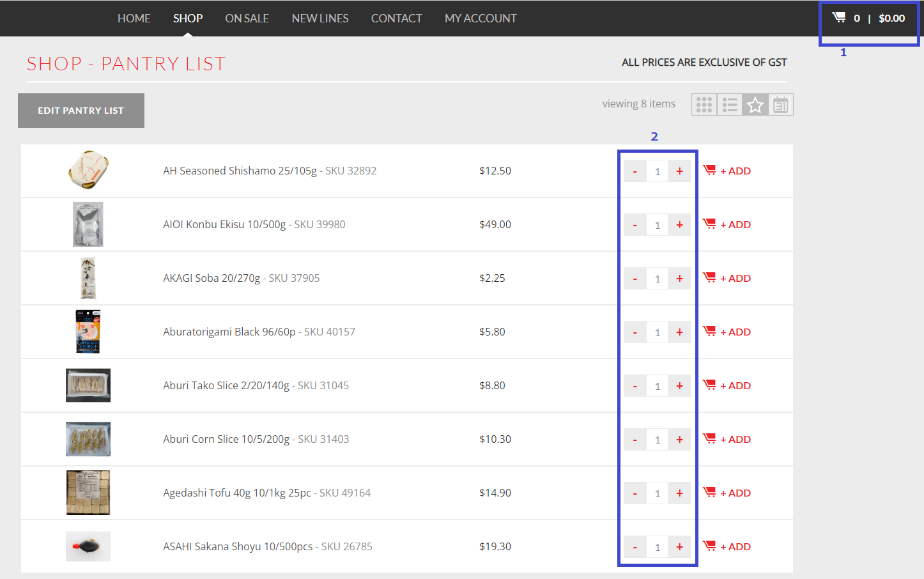
Task: Add AKAGI Soba to cart
Action: coord(727,278)
